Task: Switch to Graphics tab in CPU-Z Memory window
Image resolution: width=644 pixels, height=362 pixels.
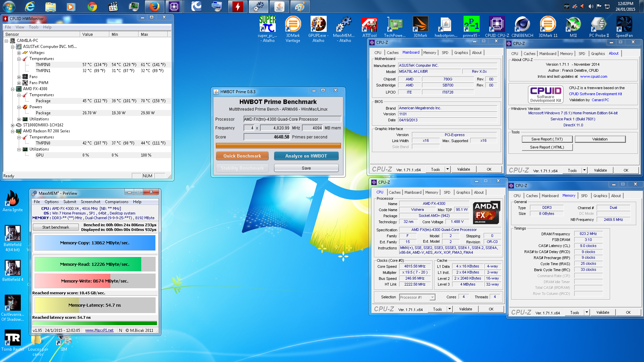Action: [600, 196]
